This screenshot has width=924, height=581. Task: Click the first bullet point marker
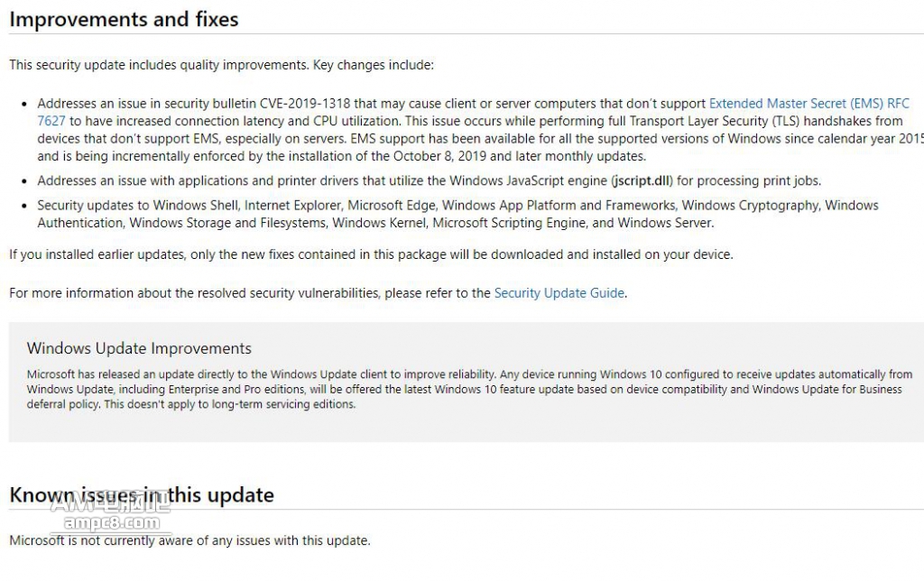[24, 105]
